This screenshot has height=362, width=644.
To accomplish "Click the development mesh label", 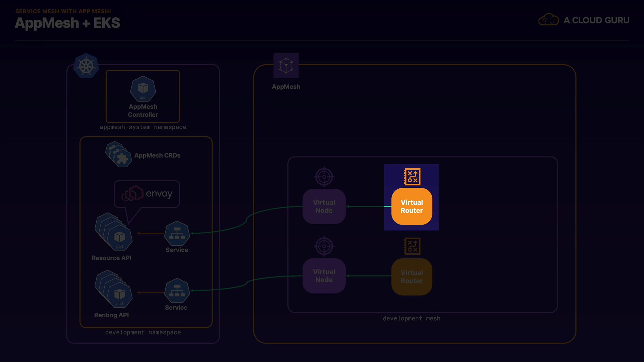I will (412, 318).
